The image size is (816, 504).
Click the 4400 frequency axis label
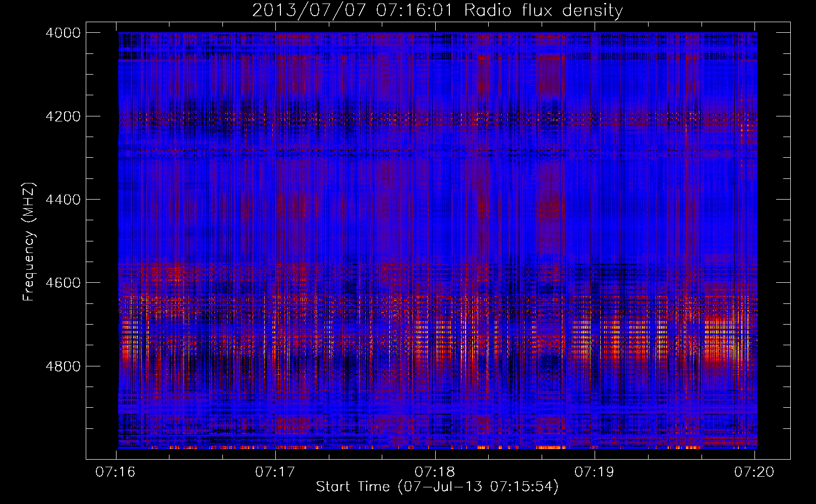[63, 200]
